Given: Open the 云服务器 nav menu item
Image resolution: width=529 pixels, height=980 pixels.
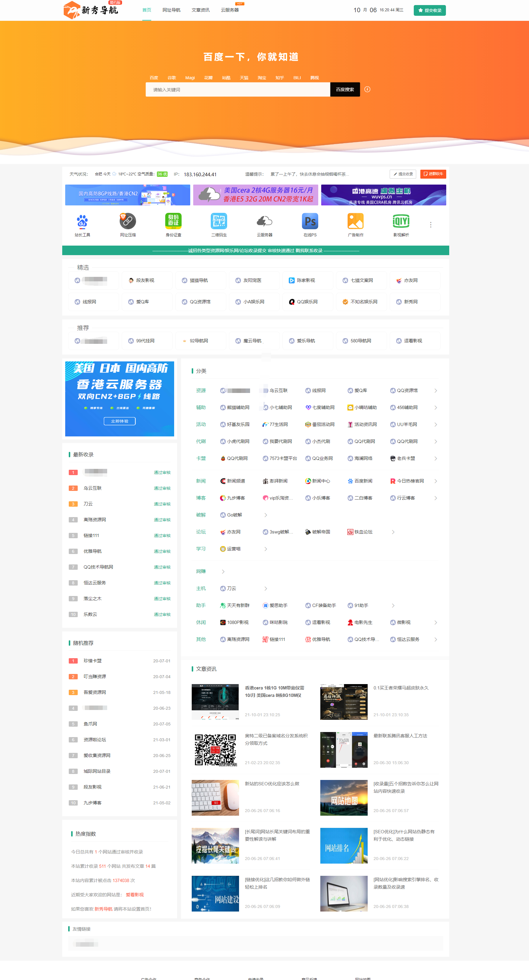Looking at the screenshot, I should coord(230,10).
